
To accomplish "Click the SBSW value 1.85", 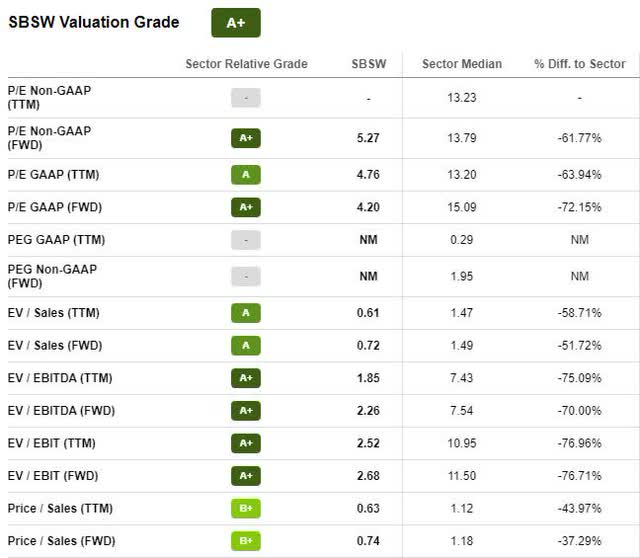I will pos(368,378).
